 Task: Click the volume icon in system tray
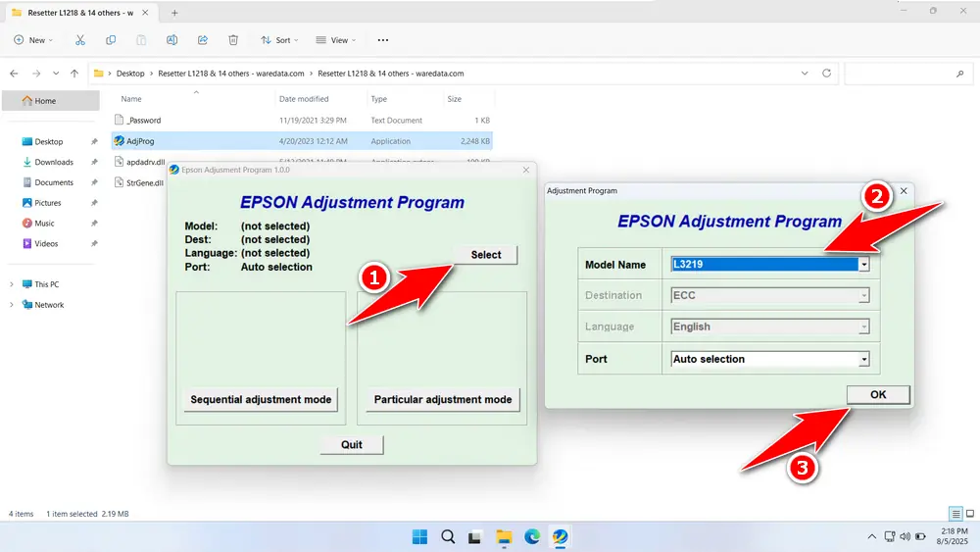point(905,536)
